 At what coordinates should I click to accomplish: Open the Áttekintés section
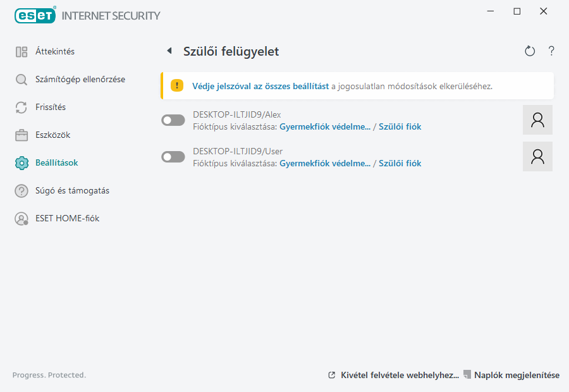pos(54,52)
